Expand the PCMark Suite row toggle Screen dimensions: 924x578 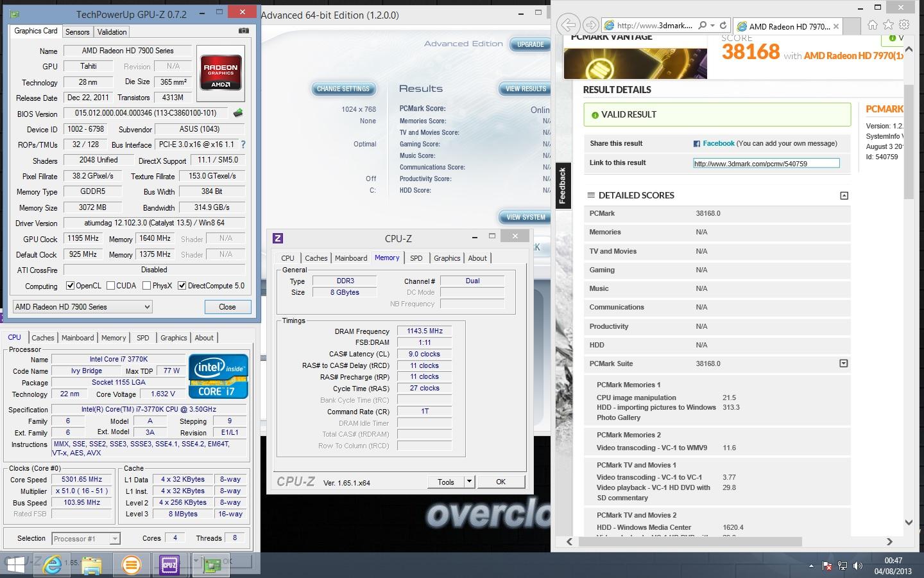[x=844, y=363]
